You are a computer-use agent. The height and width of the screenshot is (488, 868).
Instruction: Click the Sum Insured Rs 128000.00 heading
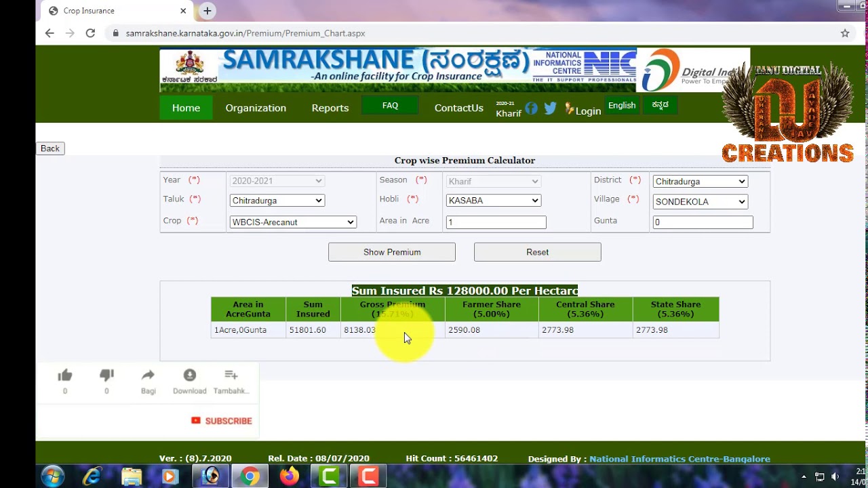coord(465,291)
